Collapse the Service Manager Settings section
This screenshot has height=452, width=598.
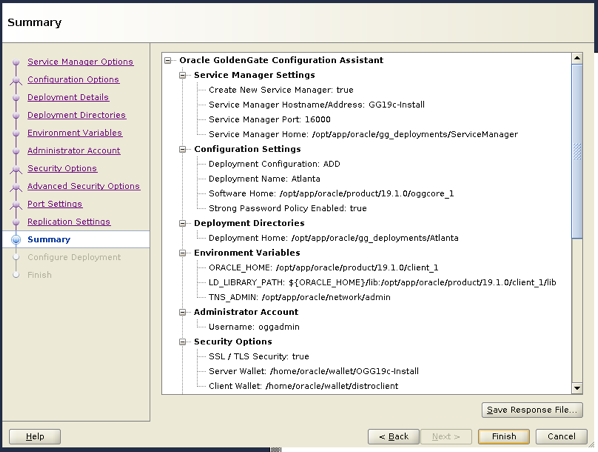(x=183, y=75)
